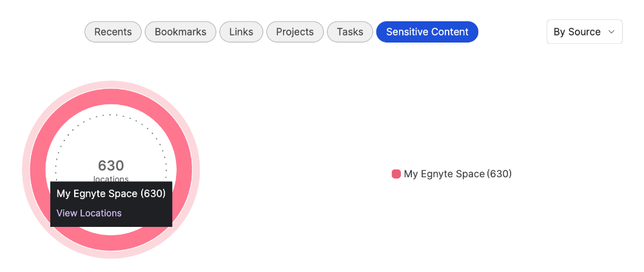Image resolution: width=644 pixels, height=272 pixels.
Task: Click the locations label under 630
Action: pos(111,179)
